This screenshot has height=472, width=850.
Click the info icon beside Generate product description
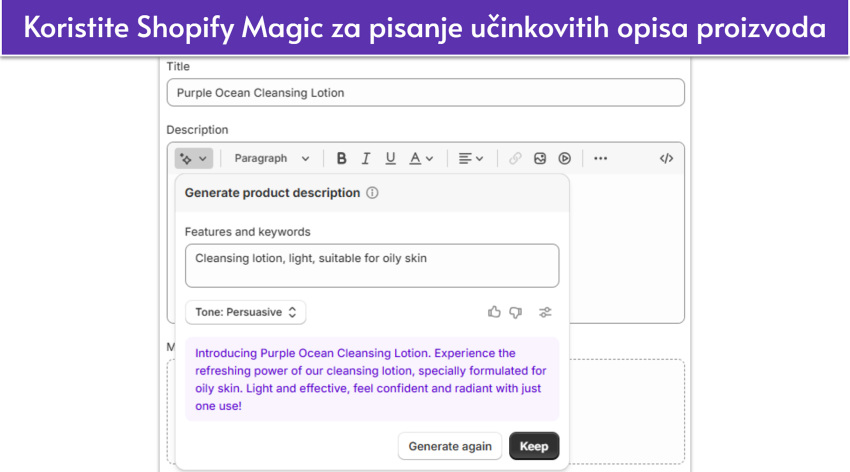(372, 193)
